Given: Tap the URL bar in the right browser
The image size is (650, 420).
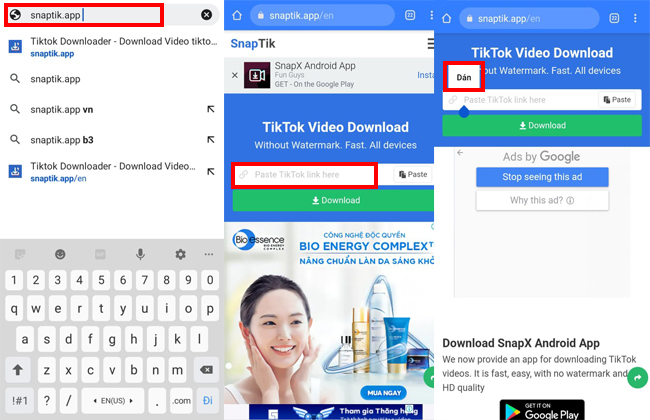Looking at the screenshot, I should pos(529,19).
